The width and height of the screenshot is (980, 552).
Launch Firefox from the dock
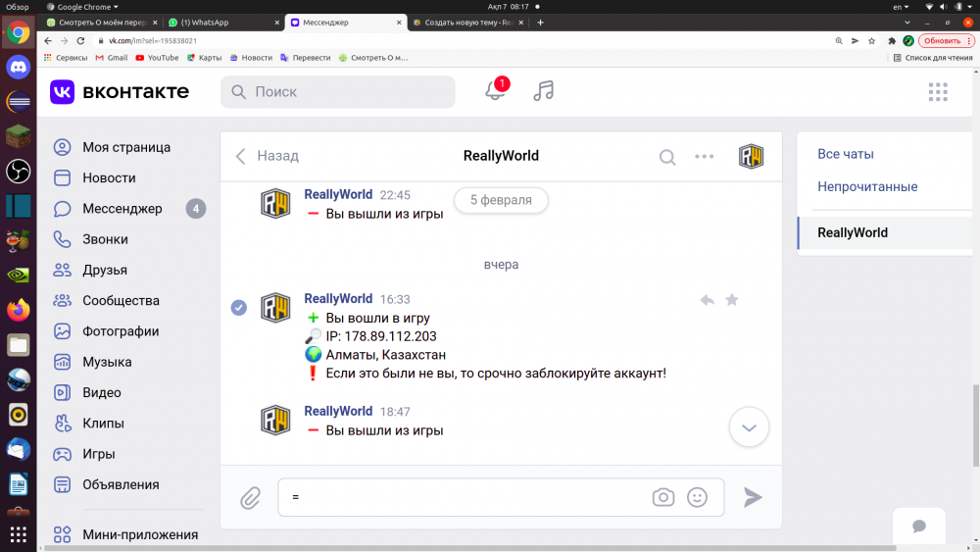(x=18, y=310)
